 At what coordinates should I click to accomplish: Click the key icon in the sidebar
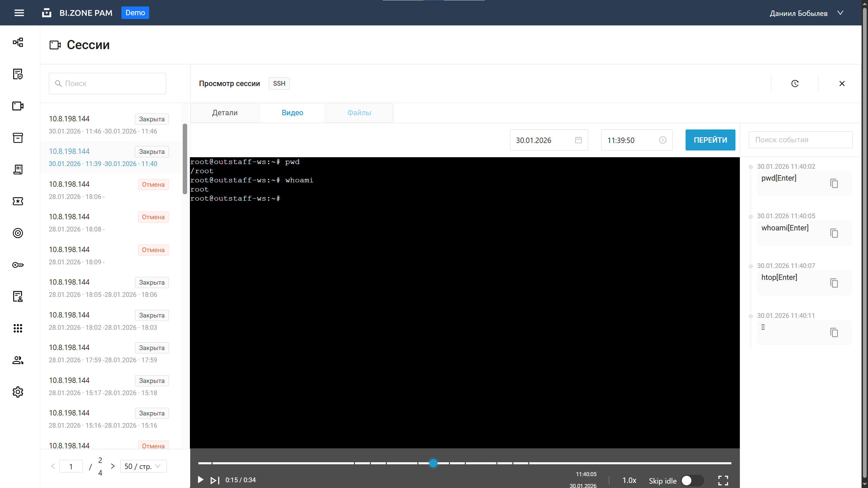pos(18,265)
